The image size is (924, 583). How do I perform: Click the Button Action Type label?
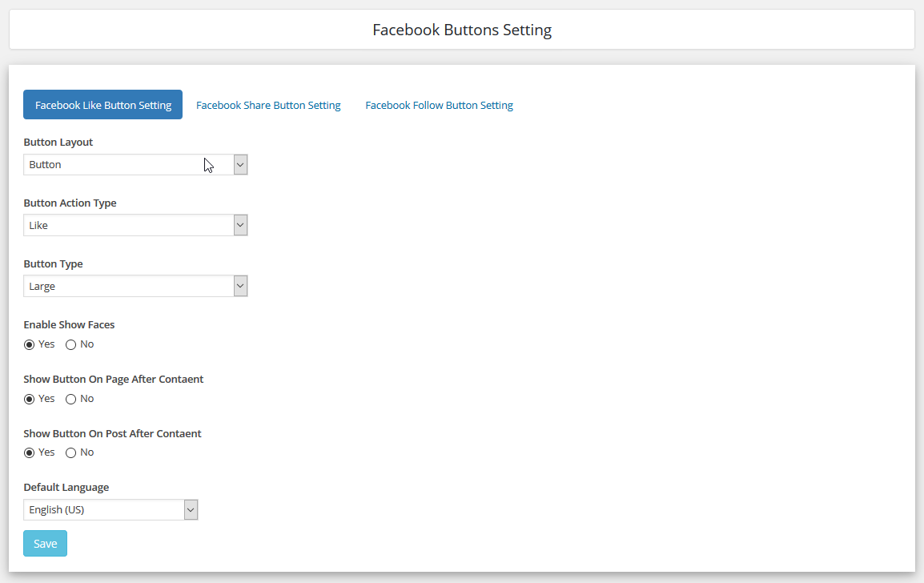pos(70,203)
